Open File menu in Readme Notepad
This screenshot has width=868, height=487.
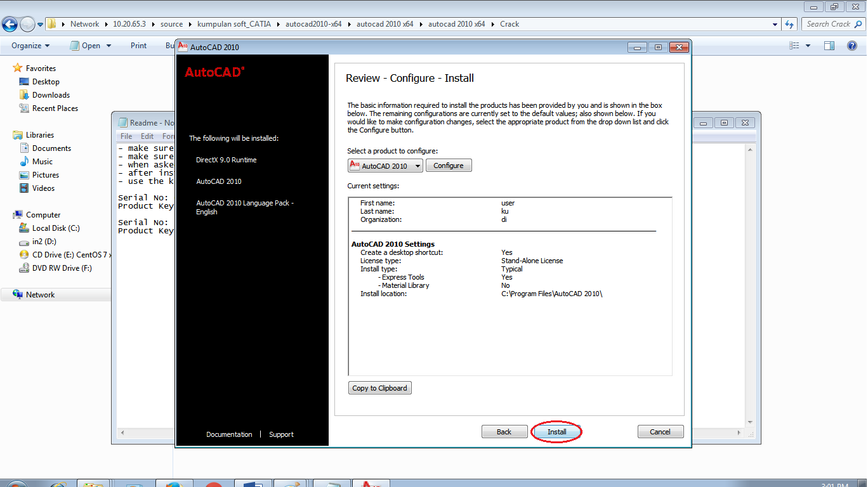click(126, 136)
